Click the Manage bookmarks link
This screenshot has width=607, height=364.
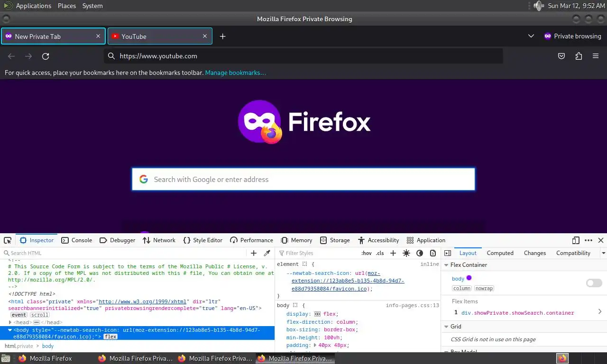236,73
